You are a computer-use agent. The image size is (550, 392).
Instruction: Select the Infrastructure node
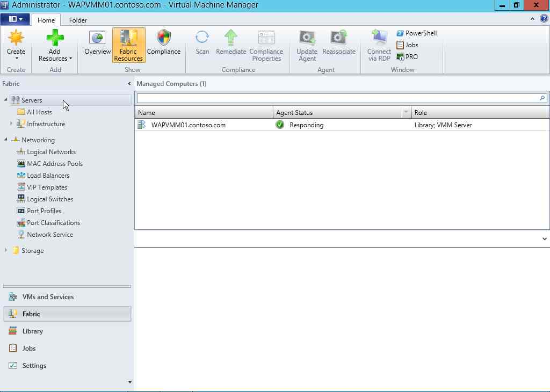41,124
